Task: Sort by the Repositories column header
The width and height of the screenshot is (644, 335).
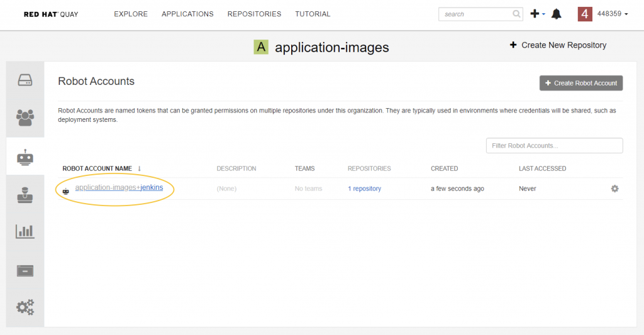Action: pos(369,168)
